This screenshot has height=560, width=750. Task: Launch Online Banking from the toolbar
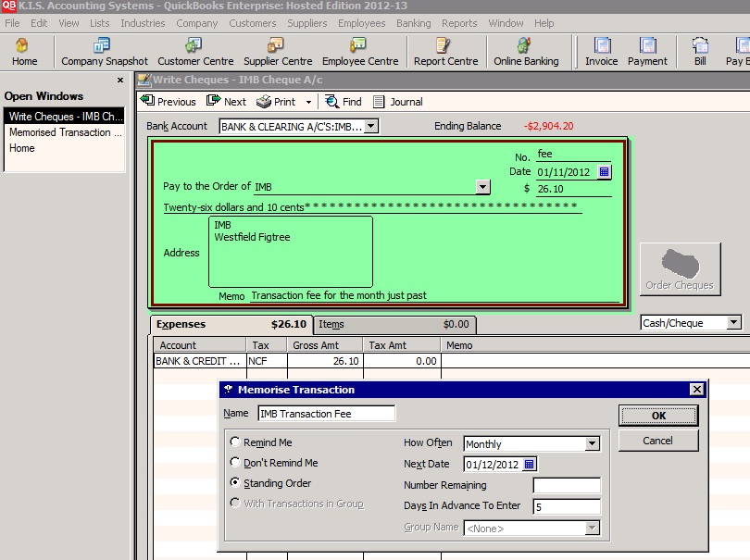point(526,52)
